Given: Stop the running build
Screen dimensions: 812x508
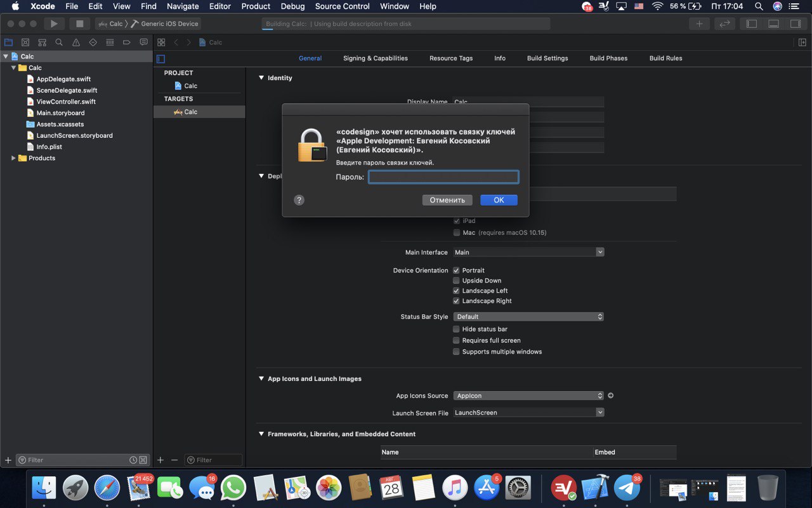Looking at the screenshot, I should (79, 23).
